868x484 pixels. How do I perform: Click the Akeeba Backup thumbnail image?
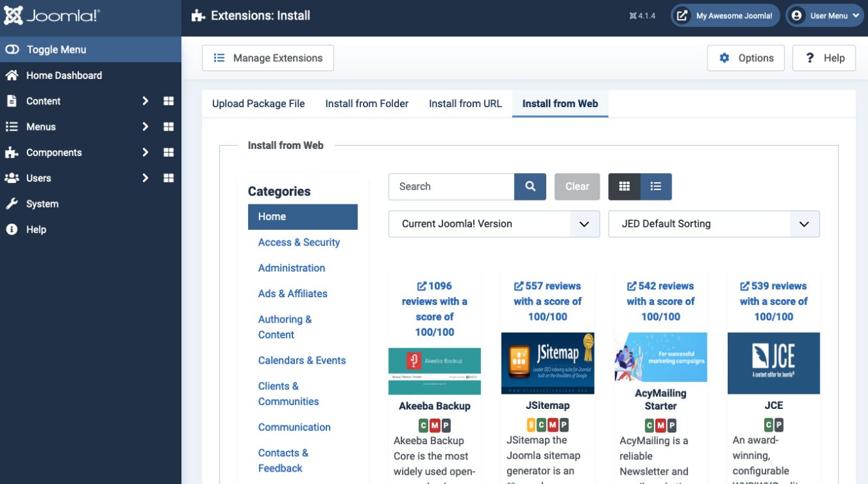[x=435, y=371]
